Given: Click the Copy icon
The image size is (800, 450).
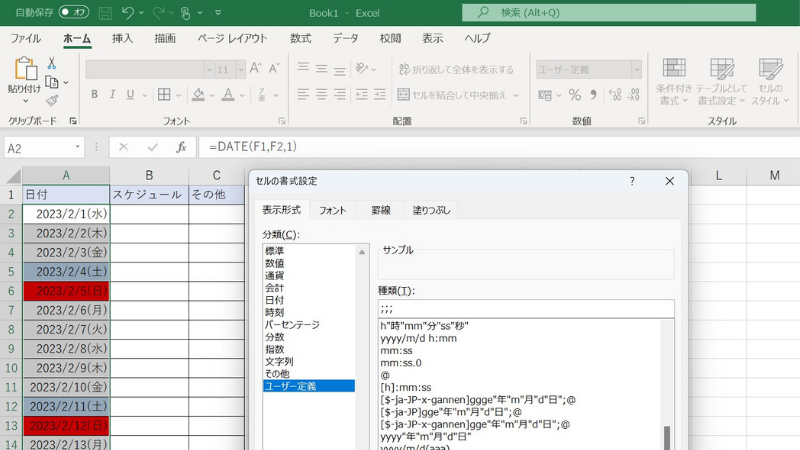Looking at the screenshot, I should tap(52, 82).
